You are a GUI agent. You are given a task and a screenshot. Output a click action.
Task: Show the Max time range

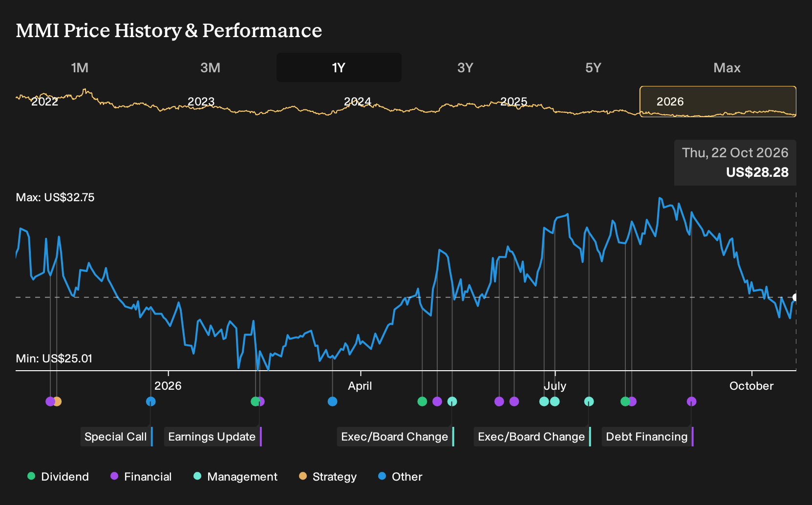point(727,67)
